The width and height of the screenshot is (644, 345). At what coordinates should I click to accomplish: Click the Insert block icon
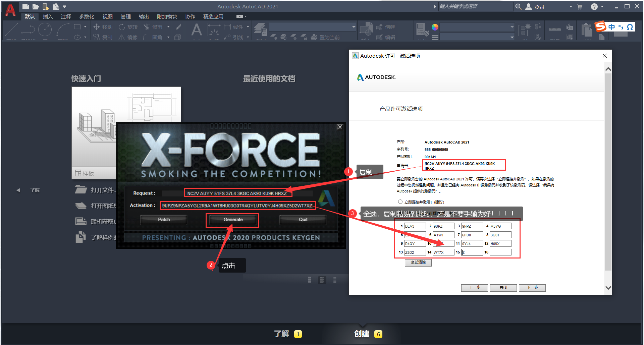[x=366, y=29]
